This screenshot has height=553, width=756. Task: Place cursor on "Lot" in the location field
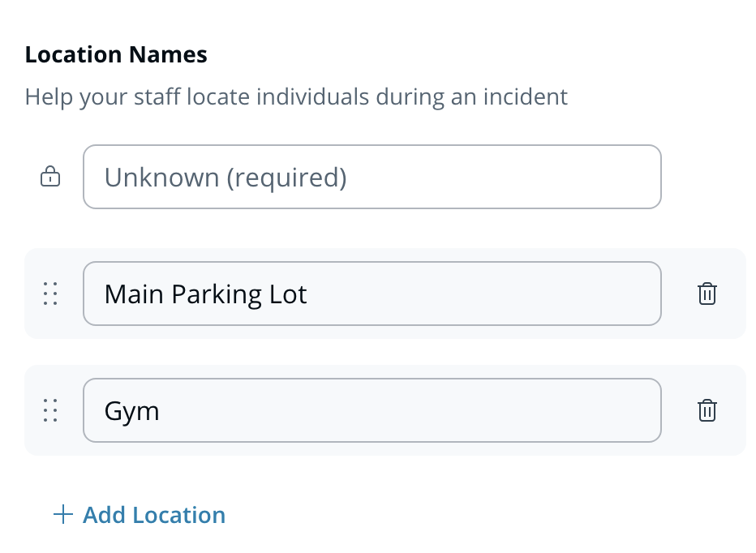click(289, 294)
